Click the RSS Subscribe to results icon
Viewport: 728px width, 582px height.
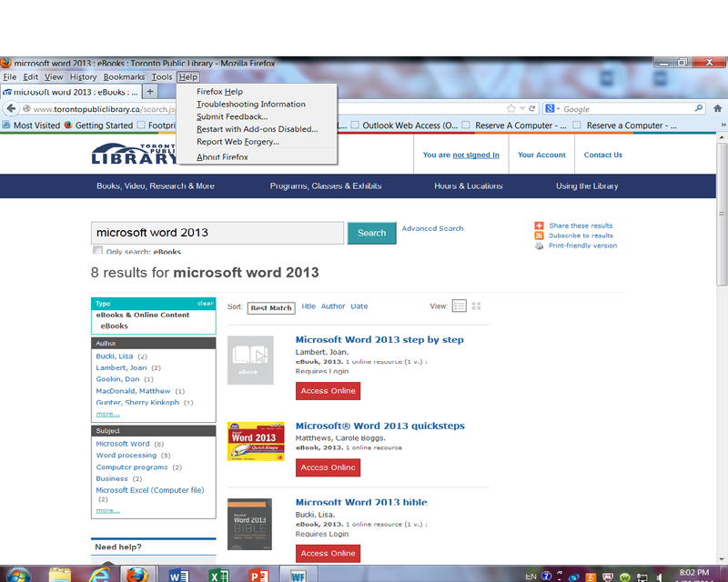pos(539,236)
